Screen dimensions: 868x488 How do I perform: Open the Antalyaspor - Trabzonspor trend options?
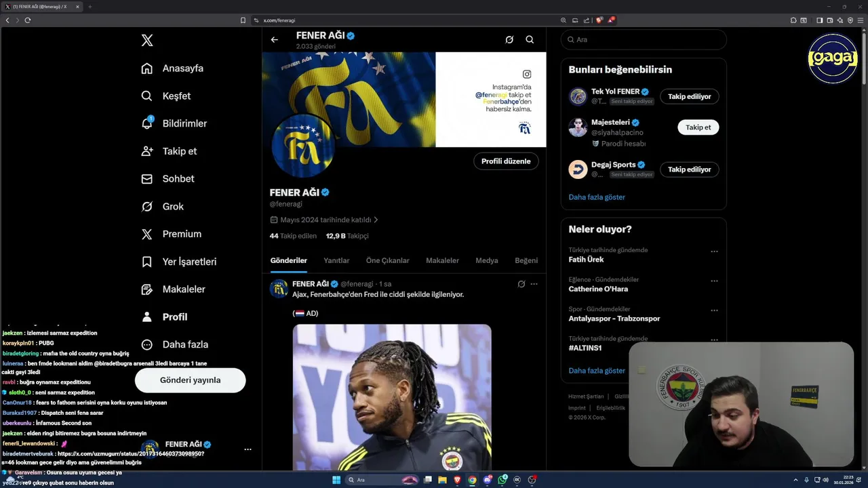[714, 310]
